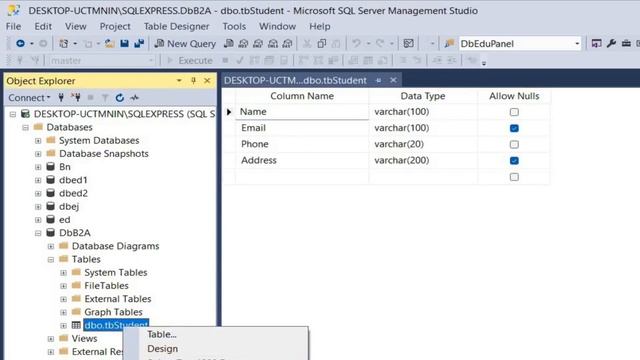Uncheck Allow Nulls for Address column
This screenshot has height=360, width=640.
(x=514, y=160)
